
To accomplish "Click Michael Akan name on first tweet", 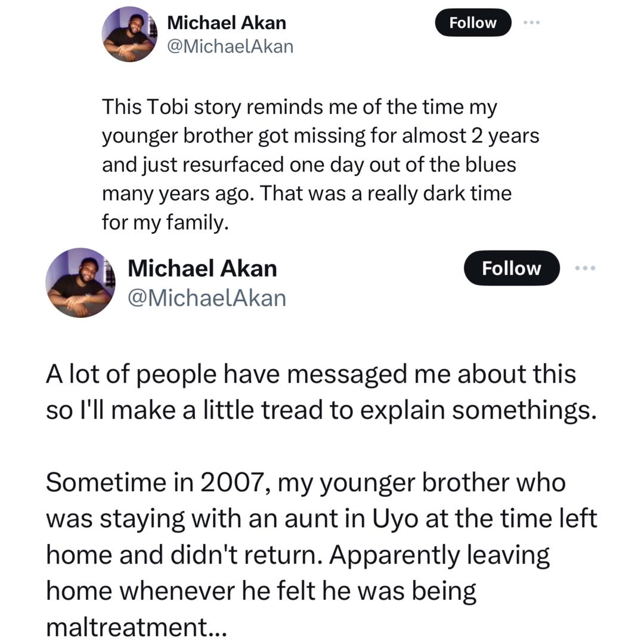I will point(227,23).
